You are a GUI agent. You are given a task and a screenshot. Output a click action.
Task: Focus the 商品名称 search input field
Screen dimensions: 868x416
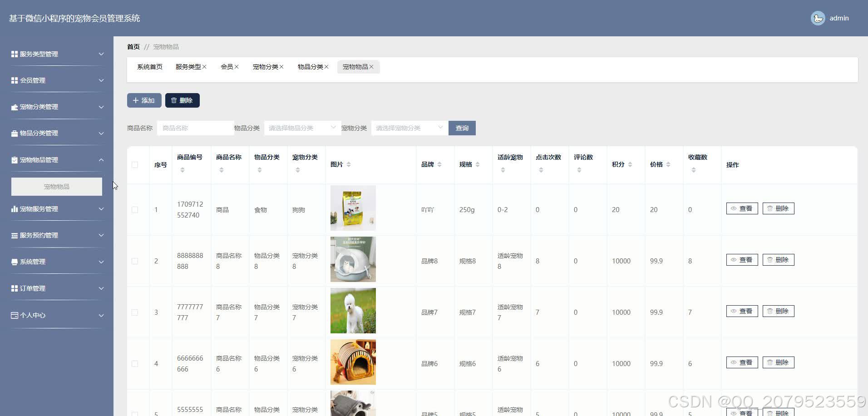coord(196,128)
